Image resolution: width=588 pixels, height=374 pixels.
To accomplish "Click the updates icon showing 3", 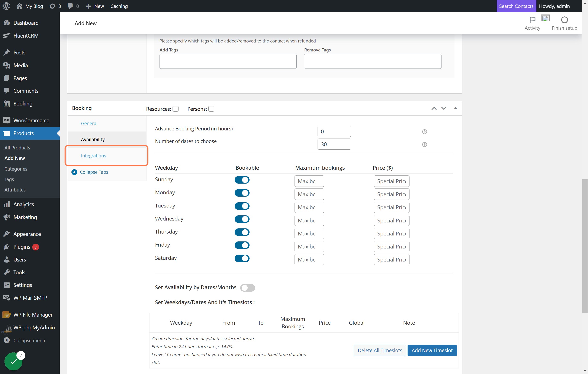I will pos(52,6).
